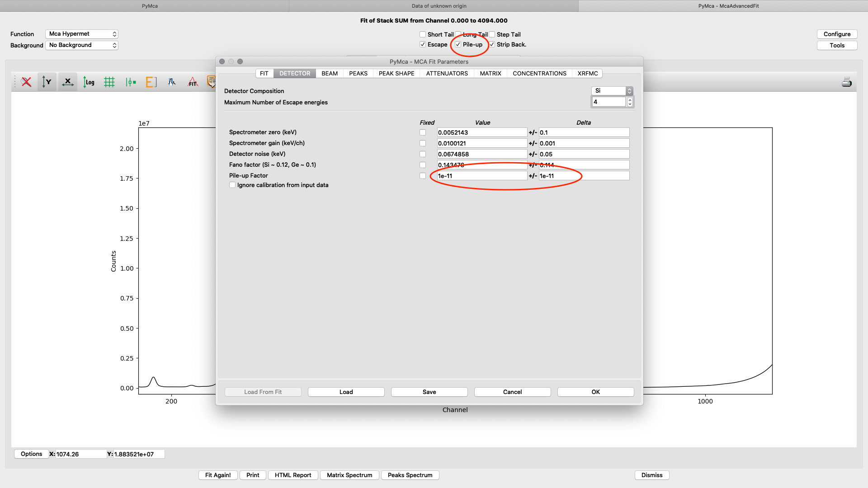
Task: Open Detector Composition Si dropdown
Action: (612, 91)
